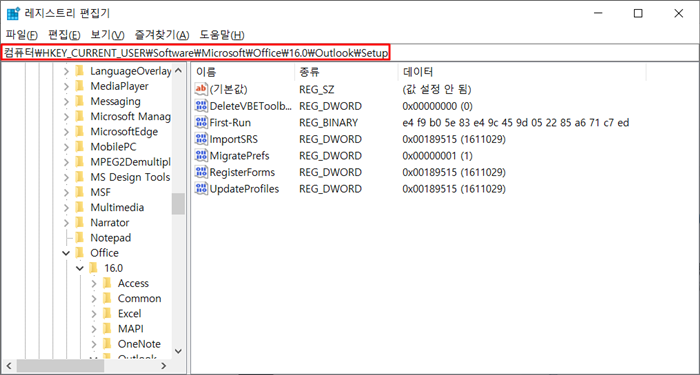Click the First-Run binary value icon
The width and height of the screenshot is (700, 375).
pyautogui.click(x=202, y=122)
